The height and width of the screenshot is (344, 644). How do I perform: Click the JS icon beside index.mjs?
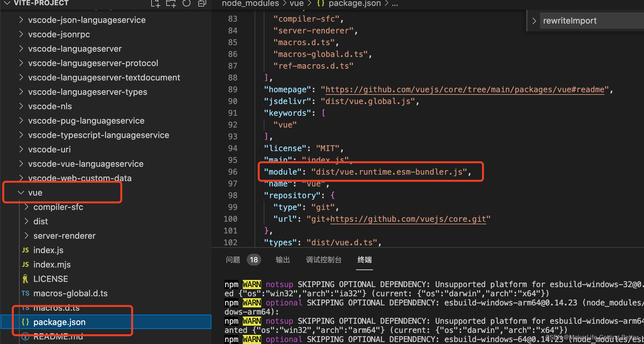tap(25, 264)
